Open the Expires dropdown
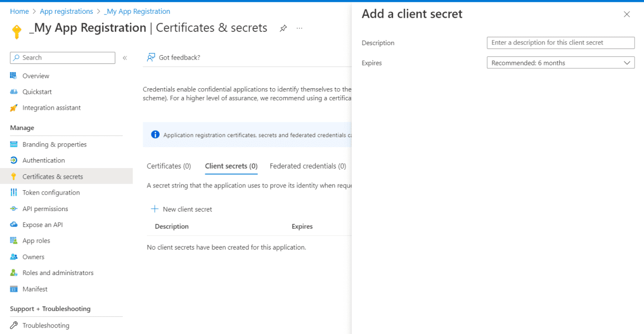This screenshot has height=334, width=644. (x=561, y=63)
